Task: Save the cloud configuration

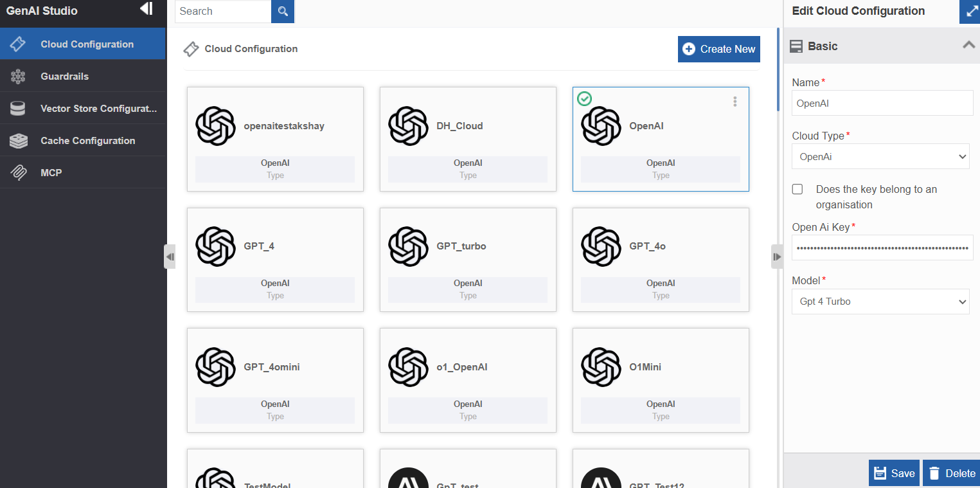Action: pyautogui.click(x=895, y=473)
